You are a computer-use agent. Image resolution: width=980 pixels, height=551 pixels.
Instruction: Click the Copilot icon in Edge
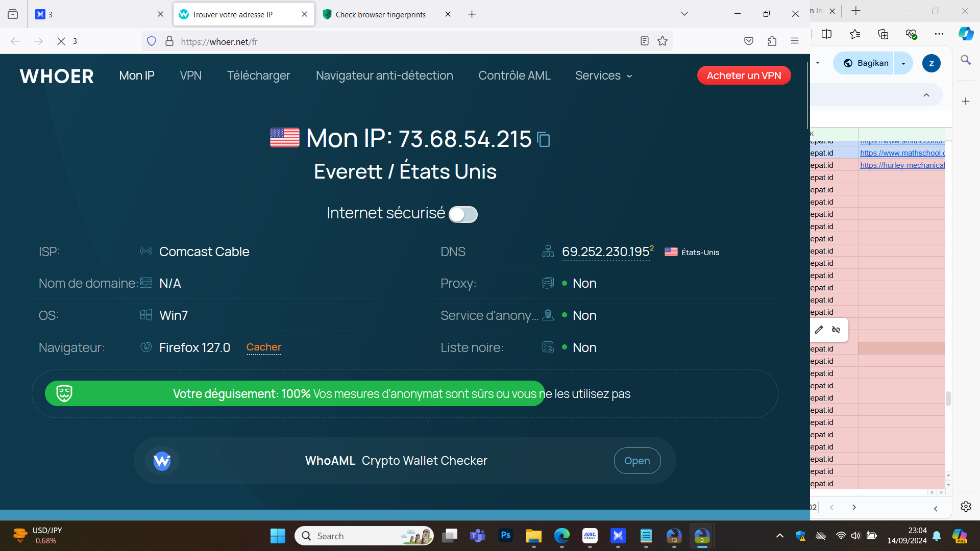pos(966,34)
